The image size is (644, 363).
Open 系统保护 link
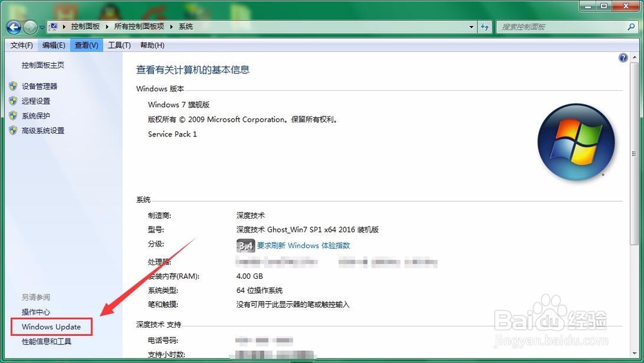pyautogui.click(x=35, y=116)
